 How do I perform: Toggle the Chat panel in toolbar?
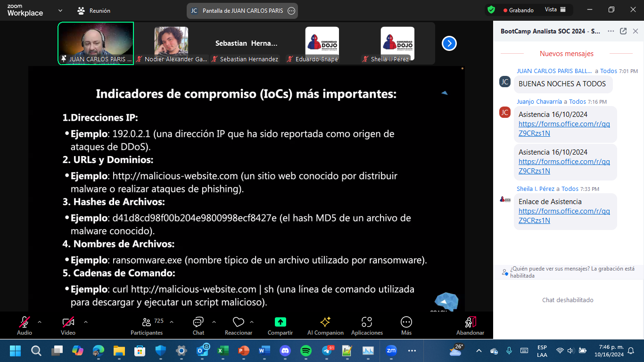click(x=198, y=325)
